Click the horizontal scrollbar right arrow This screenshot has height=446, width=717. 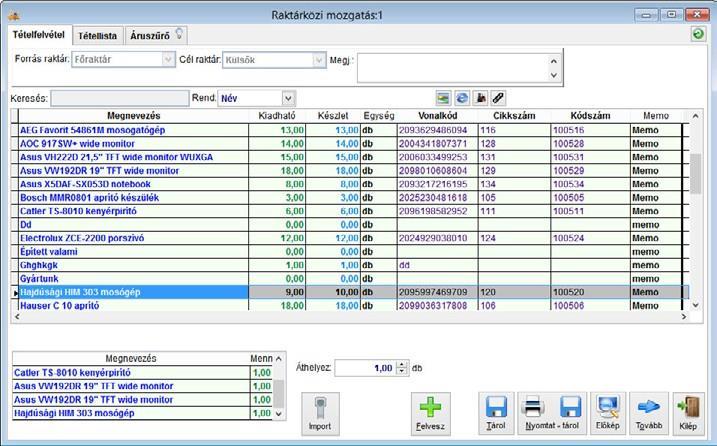[x=684, y=317]
